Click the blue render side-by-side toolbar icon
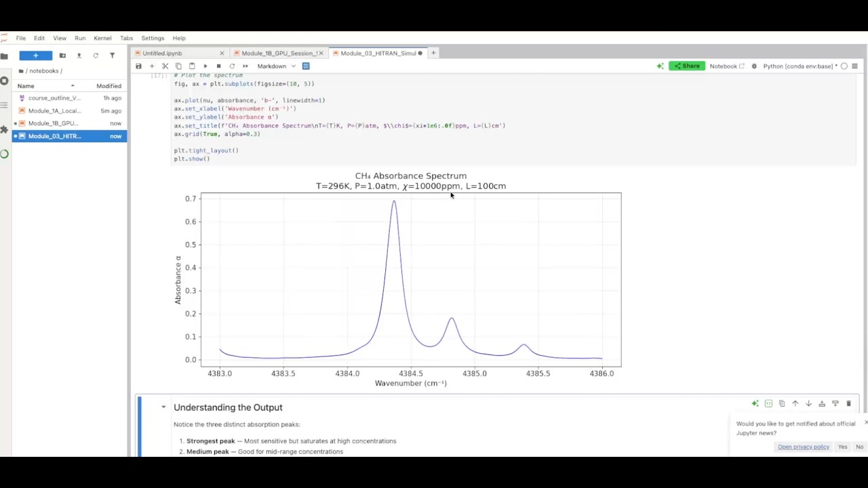The width and height of the screenshot is (868, 488). coord(306,66)
